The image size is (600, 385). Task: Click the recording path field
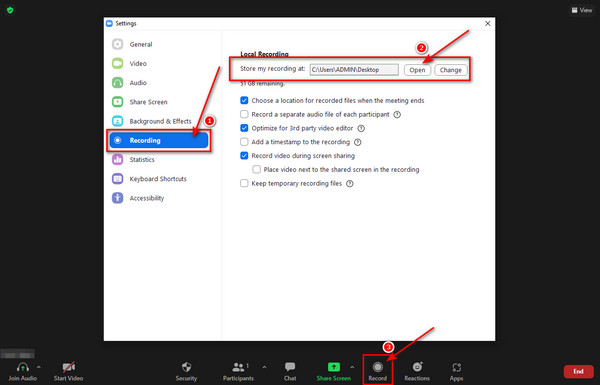point(354,70)
